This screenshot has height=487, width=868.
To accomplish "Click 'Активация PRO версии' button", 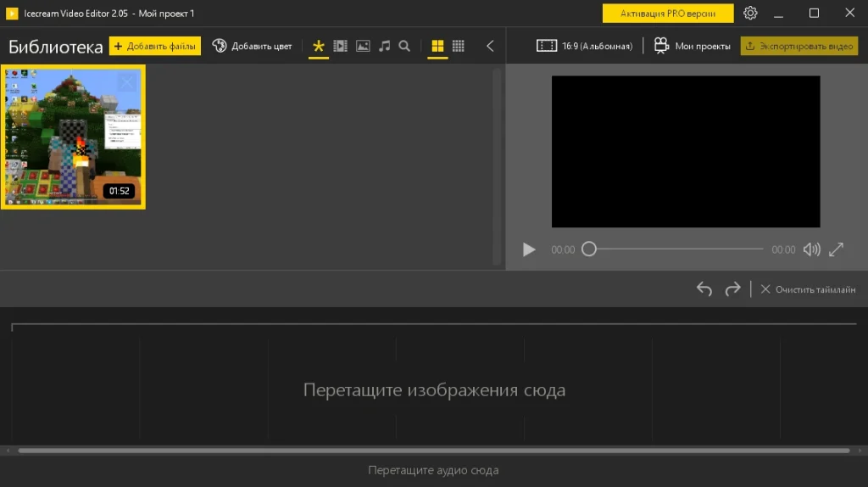I will click(x=668, y=13).
